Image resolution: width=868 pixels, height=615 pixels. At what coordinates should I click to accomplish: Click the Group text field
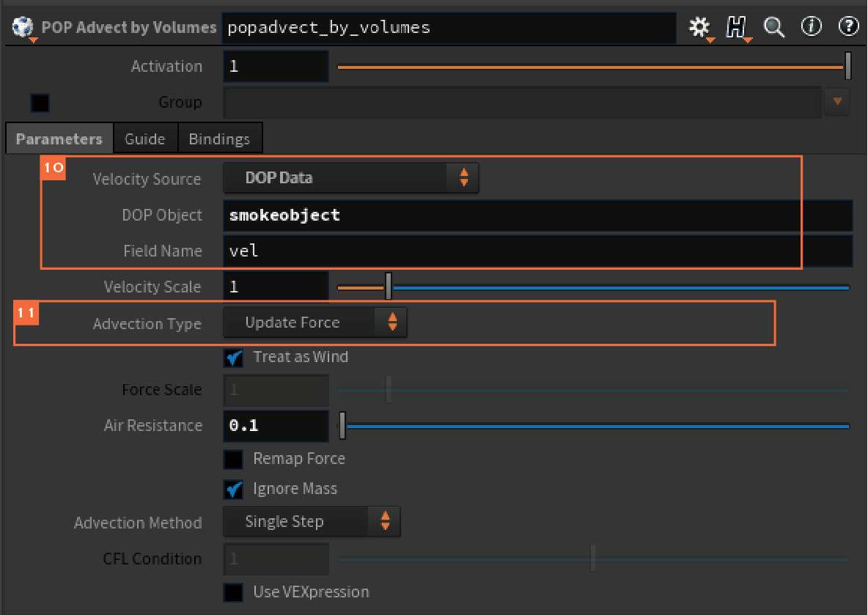click(522, 102)
